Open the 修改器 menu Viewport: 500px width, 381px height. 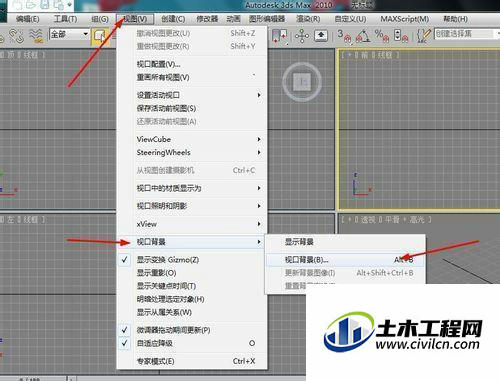pyautogui.click(x=207, y=19)
